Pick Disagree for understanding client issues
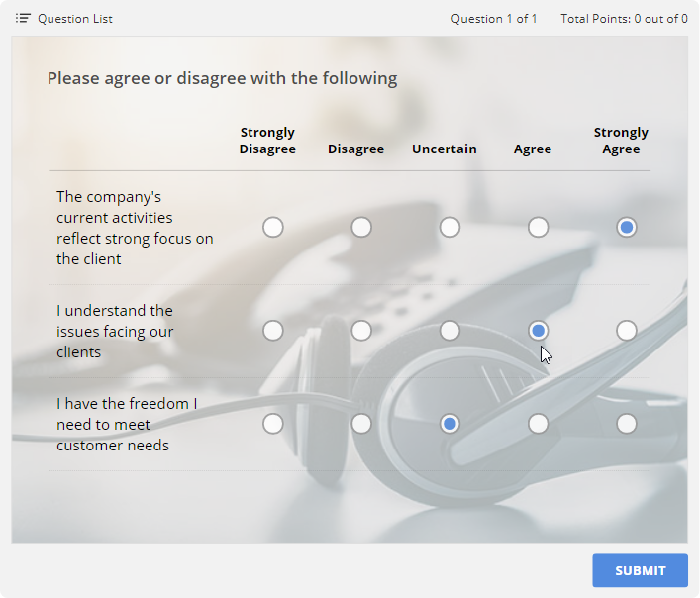 (x=361, y=331)
